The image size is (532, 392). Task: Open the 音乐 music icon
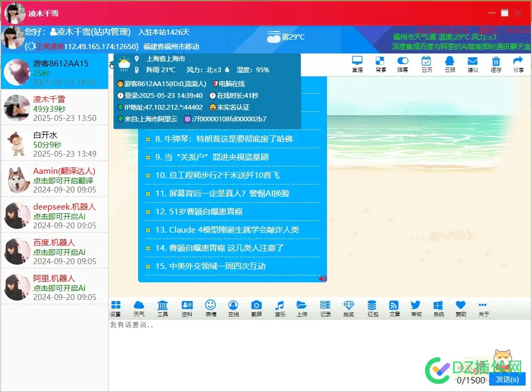point(280,309)
